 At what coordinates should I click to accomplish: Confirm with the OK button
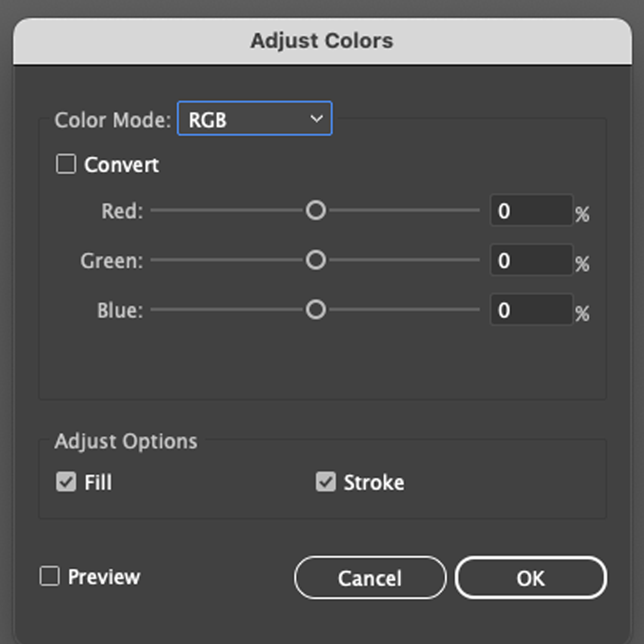click(x=531, y=578)
